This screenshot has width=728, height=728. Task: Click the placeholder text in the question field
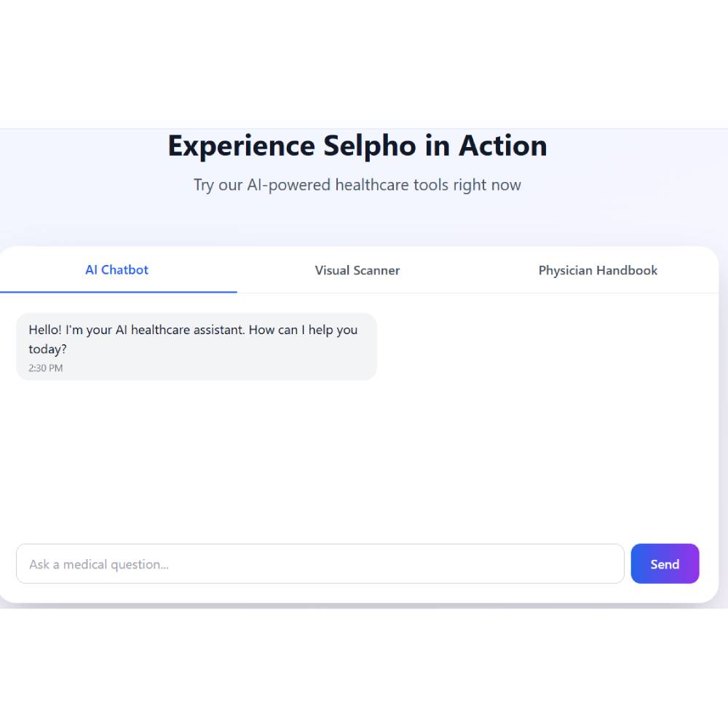point(99,564)
